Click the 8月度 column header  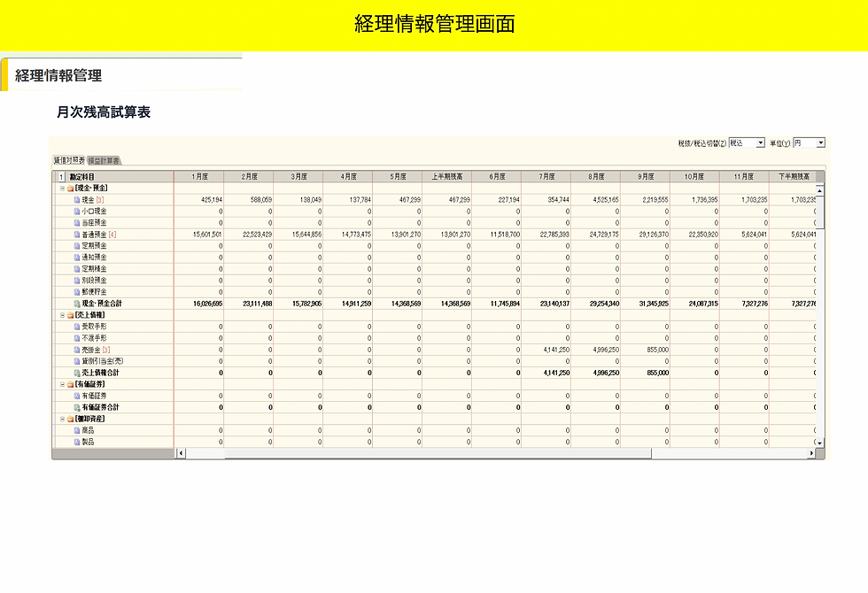[x=595, y=177]
